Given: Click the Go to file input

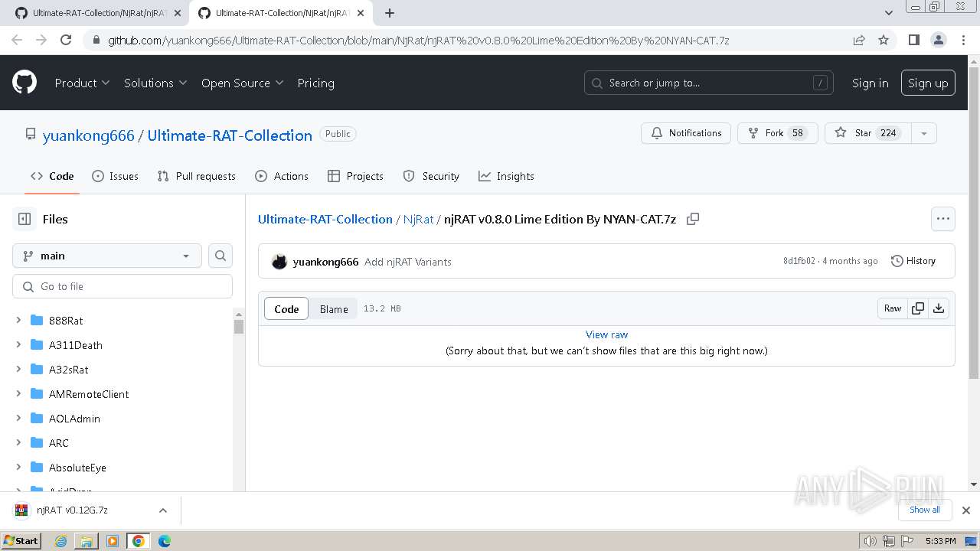Looking at the screenshot, I should point(122,286).
